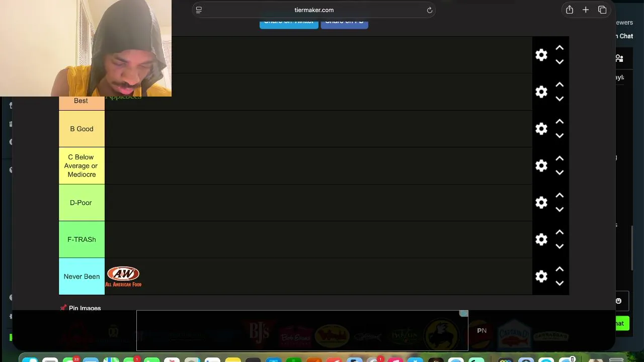Click the Safari share icon
The width and height of the screenshot is (644, 362).
pos(570,10)
